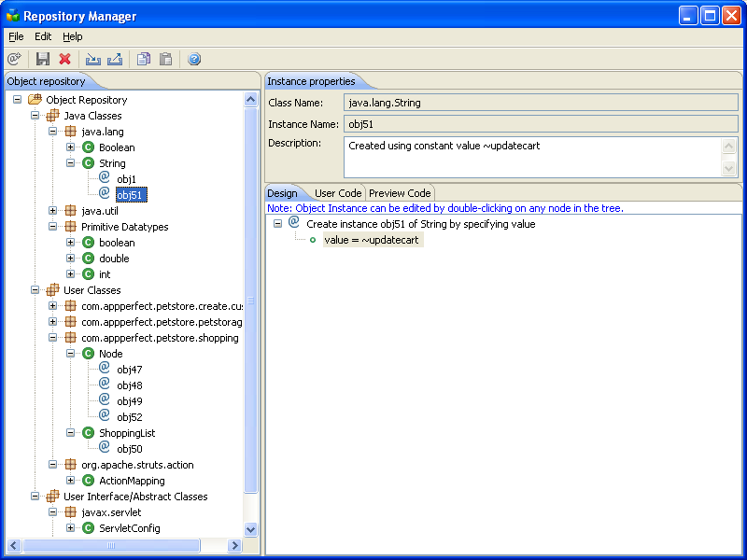Click the green class icon beside double

click(x=88, y=259)
